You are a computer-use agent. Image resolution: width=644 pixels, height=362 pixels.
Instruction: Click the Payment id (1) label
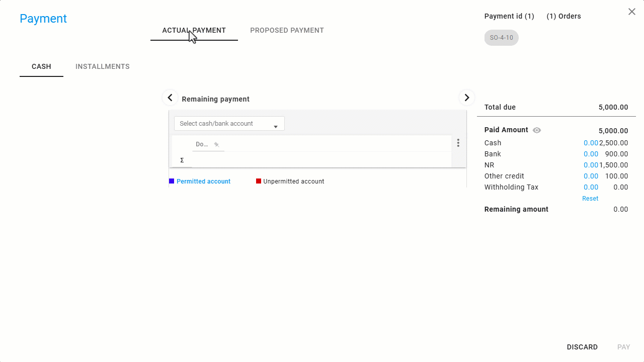coord(509,16)
